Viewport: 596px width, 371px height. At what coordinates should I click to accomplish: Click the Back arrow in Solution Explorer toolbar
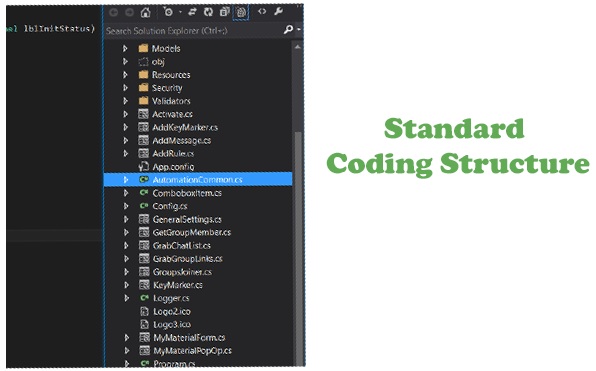(113, 13)
